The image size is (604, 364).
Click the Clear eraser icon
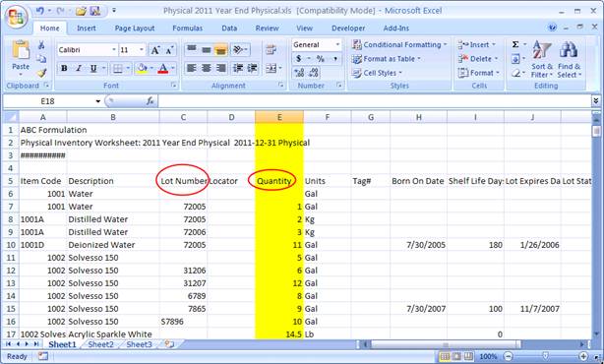tap(516, 73)
